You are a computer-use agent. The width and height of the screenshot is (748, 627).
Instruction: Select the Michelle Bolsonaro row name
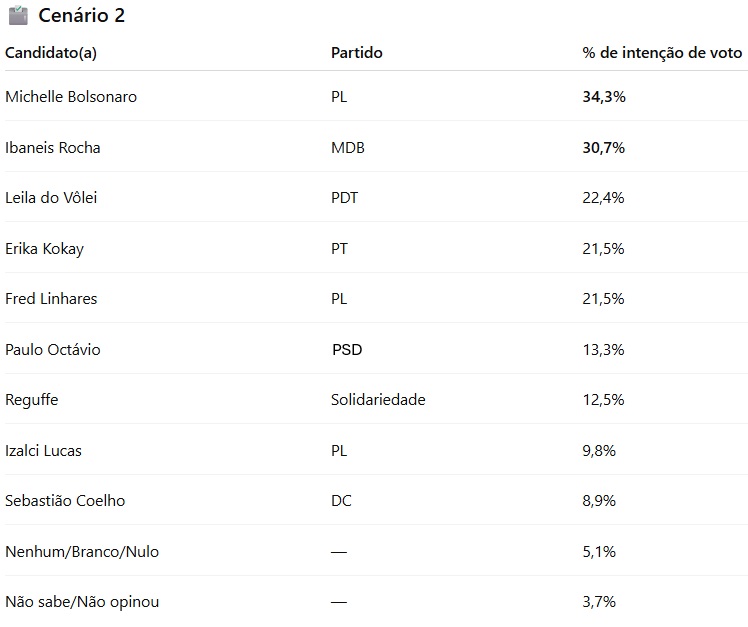71,97
